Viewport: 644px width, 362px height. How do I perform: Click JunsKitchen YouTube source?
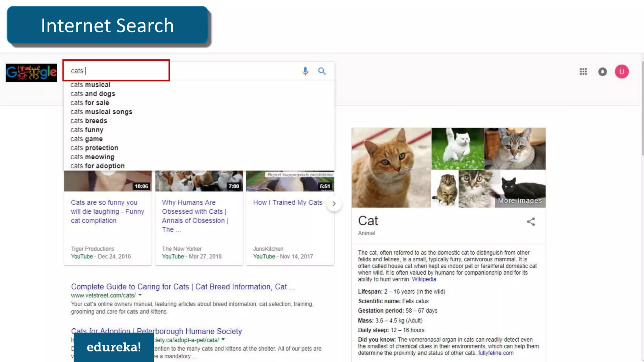[283, 253]
